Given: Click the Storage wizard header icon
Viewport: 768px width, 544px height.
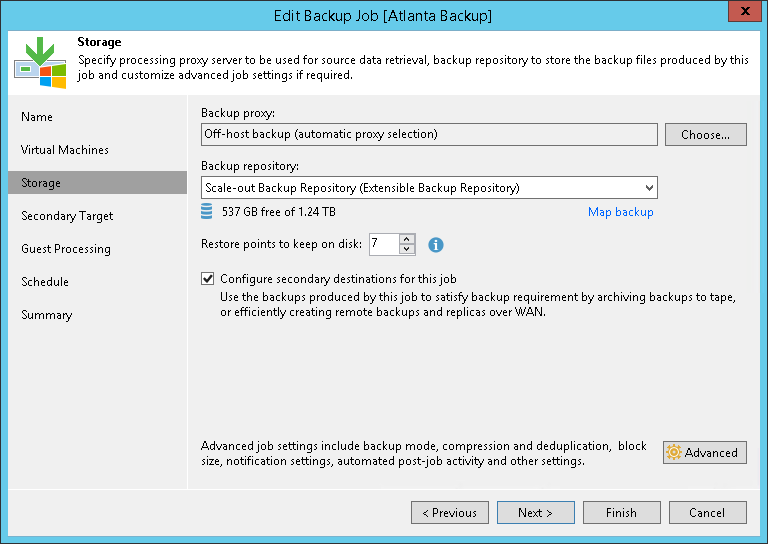Looking at the screenshot, I should 40,63.
